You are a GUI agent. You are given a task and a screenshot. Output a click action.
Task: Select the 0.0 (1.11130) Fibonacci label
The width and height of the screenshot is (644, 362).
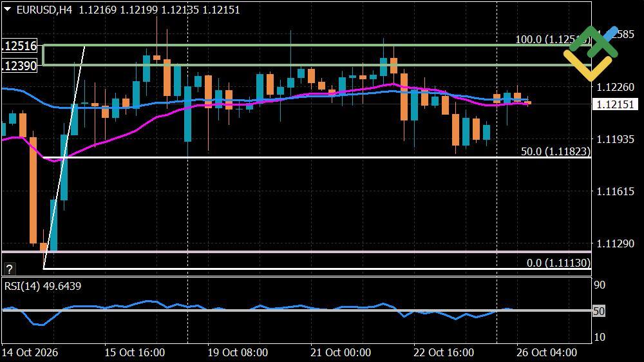[558, 263]
